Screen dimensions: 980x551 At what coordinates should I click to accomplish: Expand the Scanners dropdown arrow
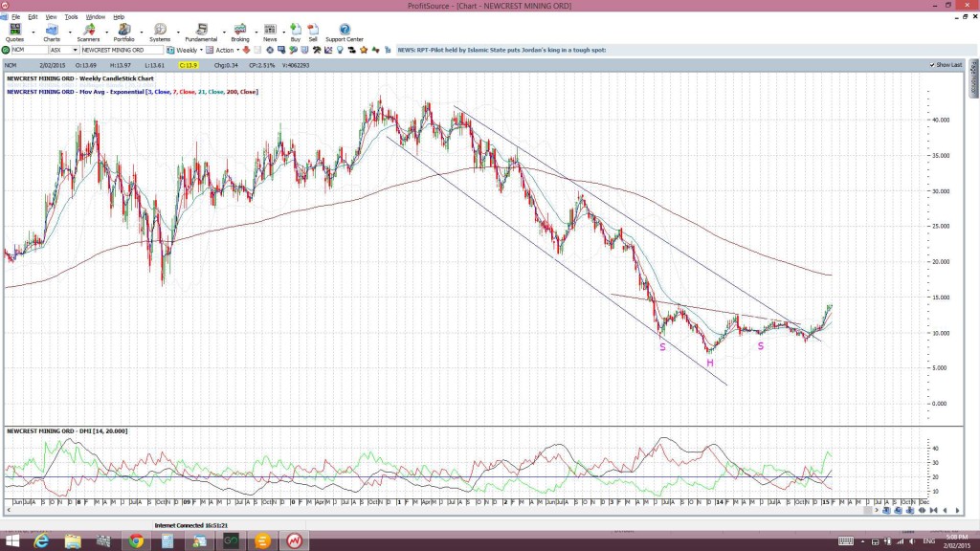click(x=106, y=32)
